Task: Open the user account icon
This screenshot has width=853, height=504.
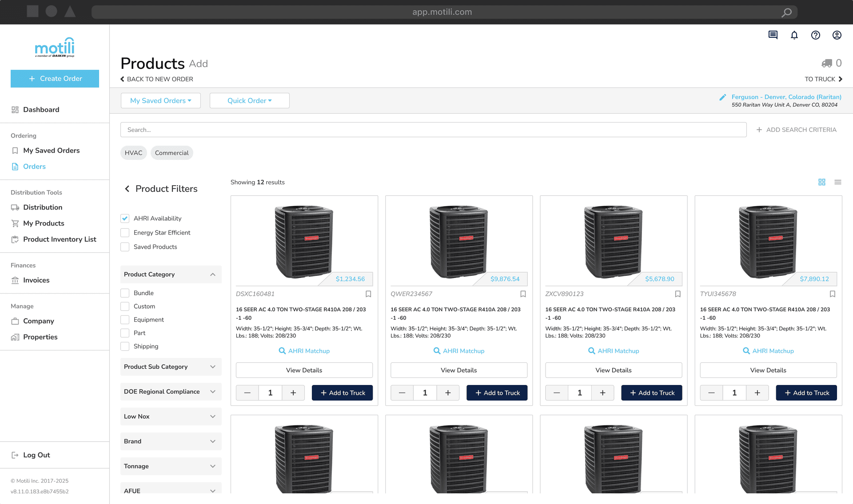Action: coord(837,35)
